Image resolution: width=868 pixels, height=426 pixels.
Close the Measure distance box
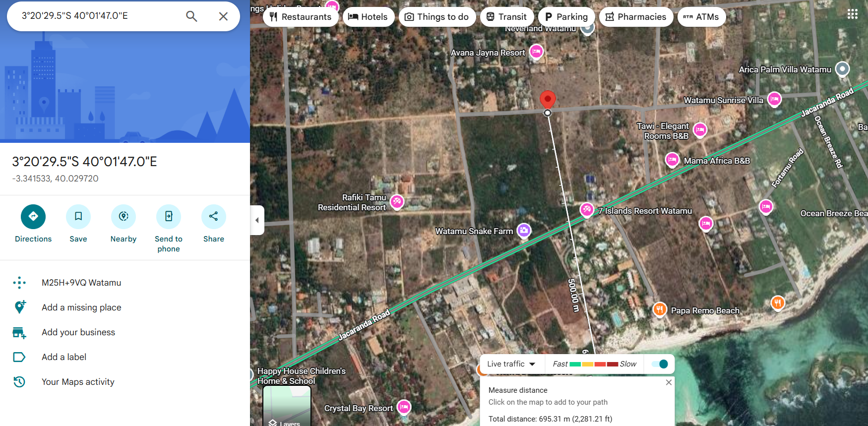(x=669, y=382)
